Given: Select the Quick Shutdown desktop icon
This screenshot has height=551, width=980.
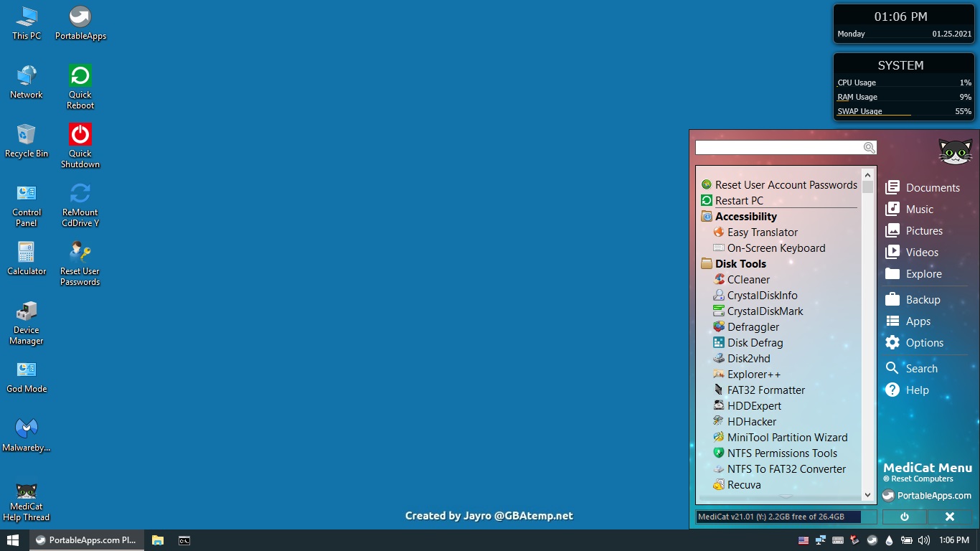Looking at the screenshot, I should [x=80, y=146].
